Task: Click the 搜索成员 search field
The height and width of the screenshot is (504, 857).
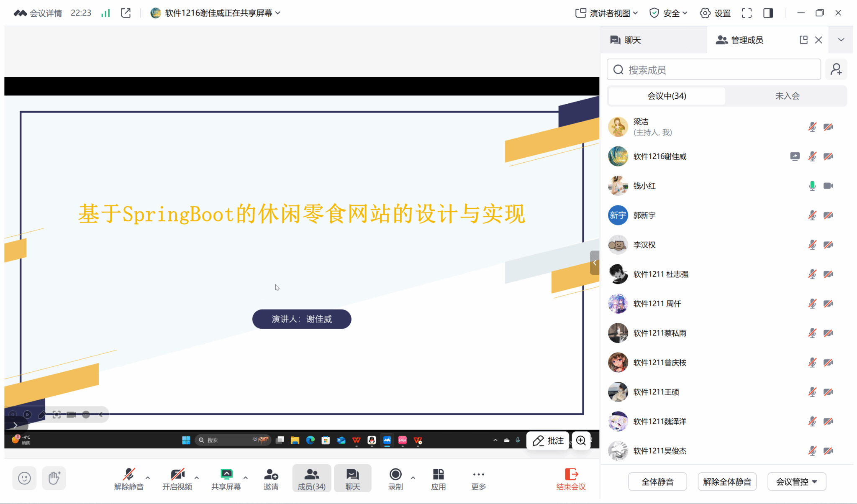Action: [x=713, y=69]
